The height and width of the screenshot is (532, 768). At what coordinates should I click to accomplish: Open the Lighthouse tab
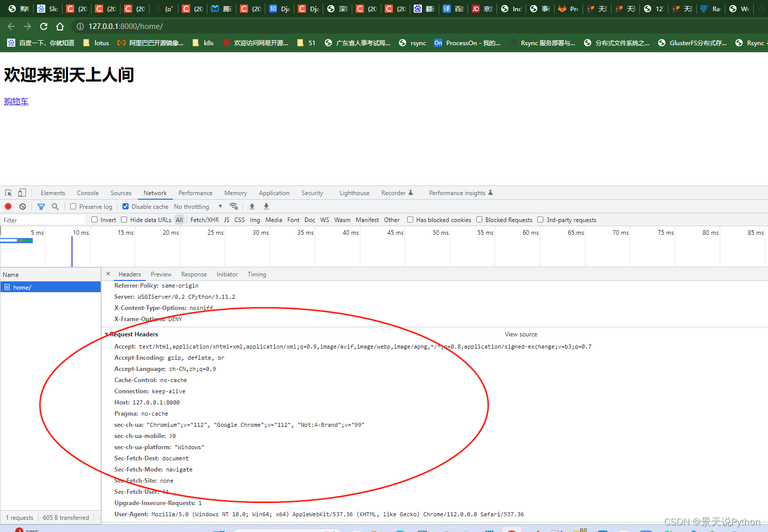[354, 193]
